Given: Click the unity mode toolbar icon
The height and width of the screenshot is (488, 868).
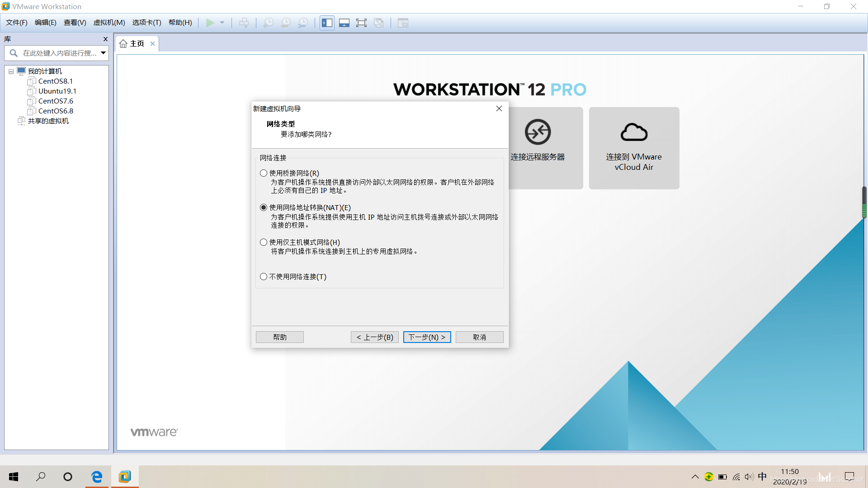Looking at the screenshot, I should 379,23.
